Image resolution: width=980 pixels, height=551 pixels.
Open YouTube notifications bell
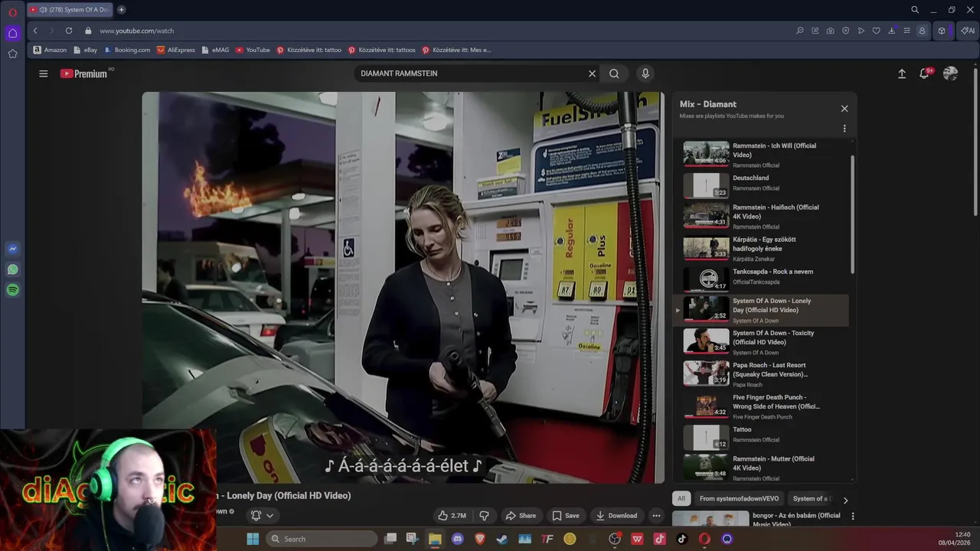tap(925, 73)
